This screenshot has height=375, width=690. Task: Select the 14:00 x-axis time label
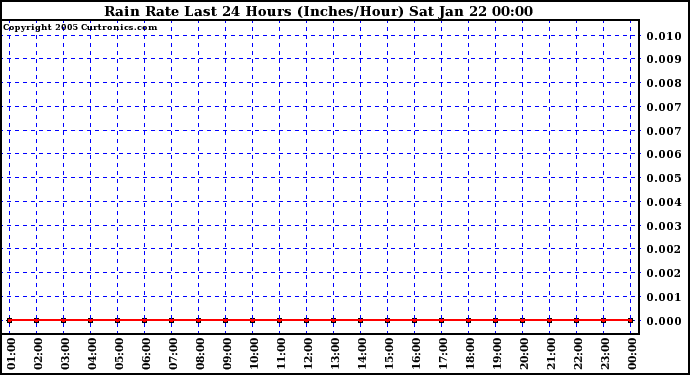[363, 354]
